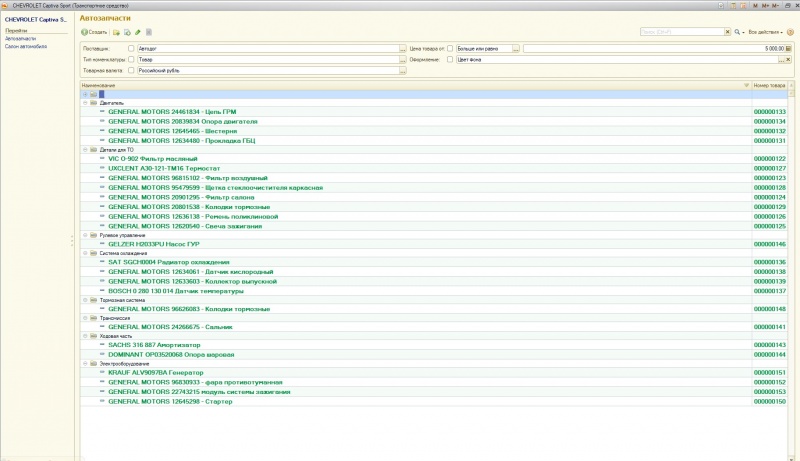Select row SACHS 316 887 Амортизатор
This screenshot has height=461, width=800.
coord(434,345)
